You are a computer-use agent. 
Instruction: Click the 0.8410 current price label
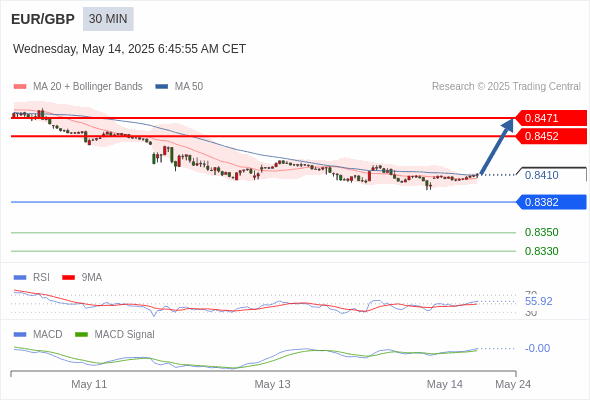pyautogui.click(x=541, y=175)
